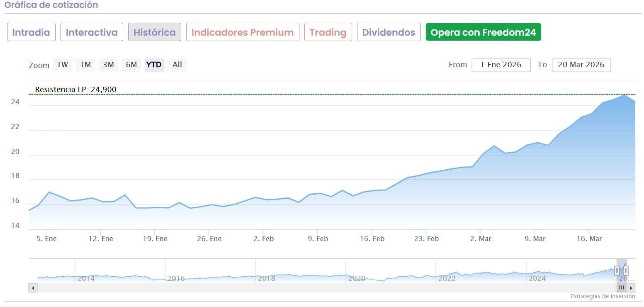Show All historical data range
This screenshot has height=307, width=644.
177,65
